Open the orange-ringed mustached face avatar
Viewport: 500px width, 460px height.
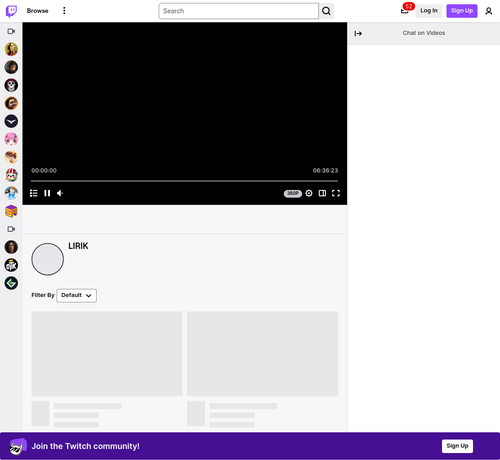pyautogui.click(x=11, y=103)
